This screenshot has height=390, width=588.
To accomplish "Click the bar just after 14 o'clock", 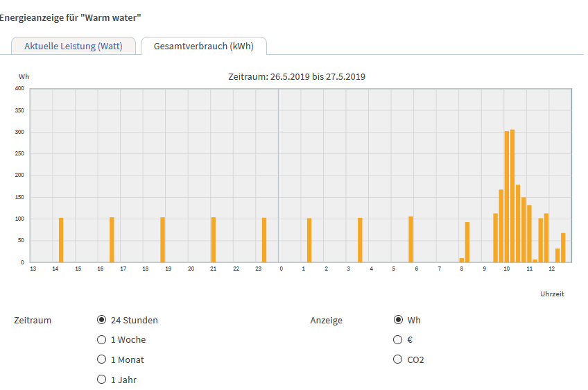I will 61,240.
